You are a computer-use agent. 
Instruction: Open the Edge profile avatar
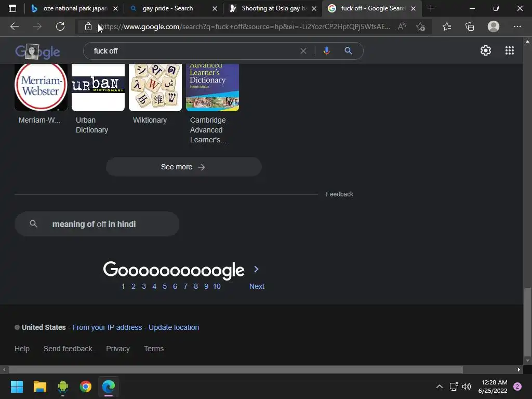pyautogui.click(x=494, y=26)
